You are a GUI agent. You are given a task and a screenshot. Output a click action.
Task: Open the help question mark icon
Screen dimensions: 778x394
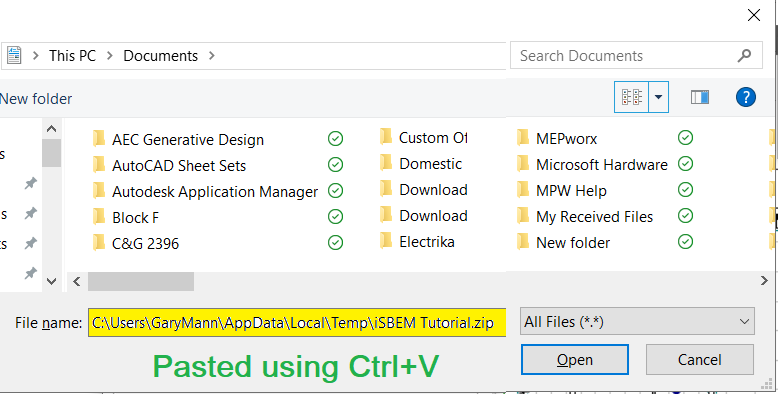[x=746, y=97]
